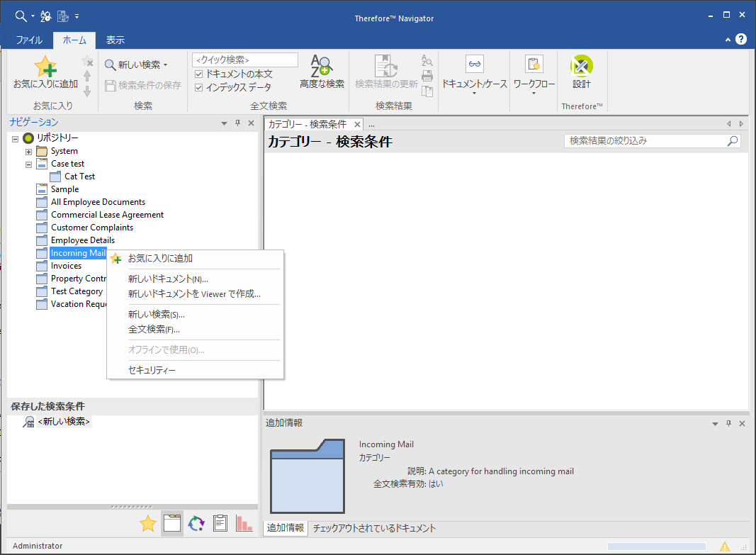756x555 pixels.
Task: Click the quick access document icon
Action: click(63, 16)
